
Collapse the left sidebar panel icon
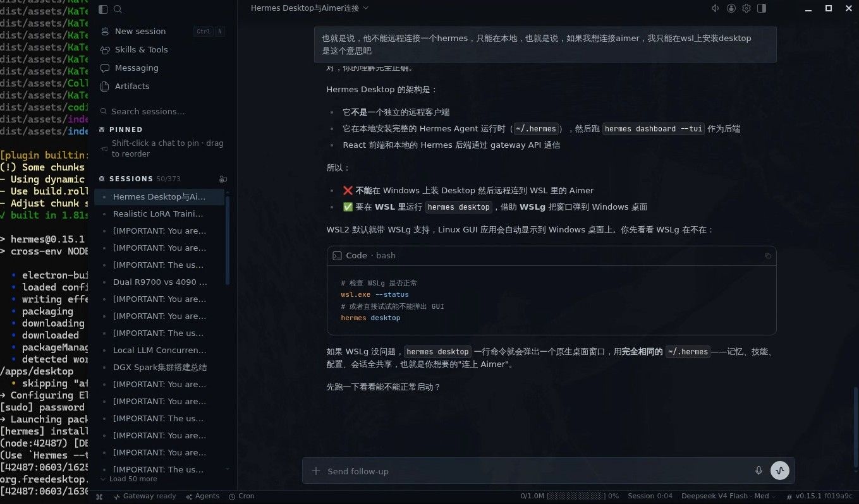click(x=104, y=9)
